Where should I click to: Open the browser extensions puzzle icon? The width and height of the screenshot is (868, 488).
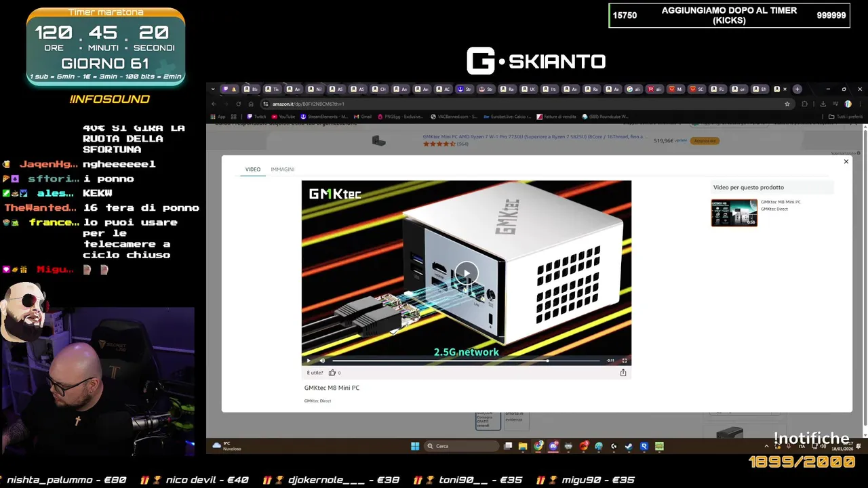[x=805, y=104]
